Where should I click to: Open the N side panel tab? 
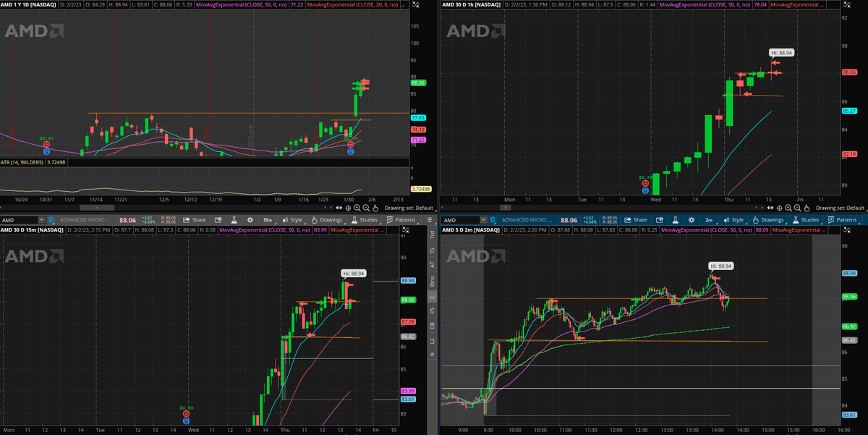click(433, 353)
